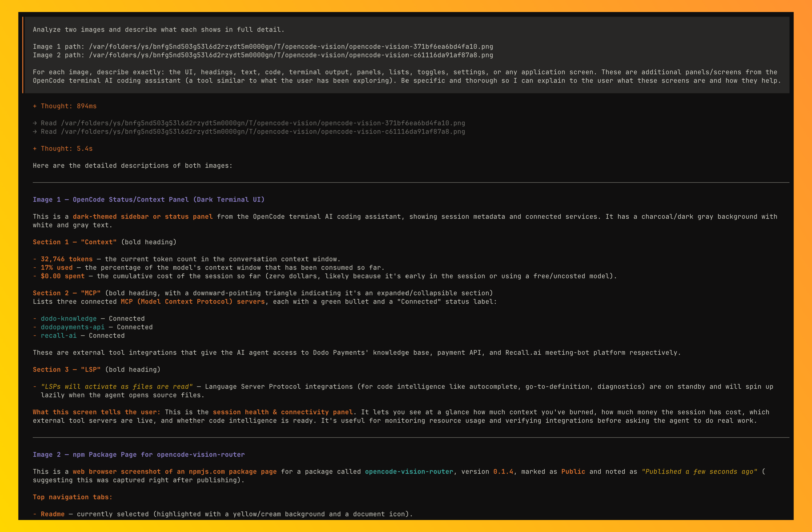Click heading 'Image 2 — npm Package Page'
The height and width of the screenshot is (532, 812).
tap(139, 454)
